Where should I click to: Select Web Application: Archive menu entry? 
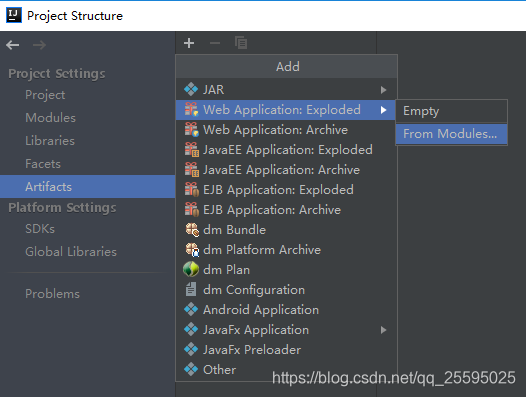286,130
